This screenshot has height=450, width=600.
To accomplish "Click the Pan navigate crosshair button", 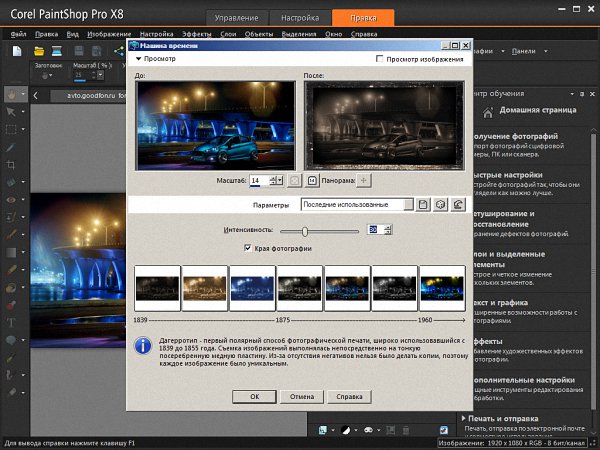I will (x=364, y=180).
